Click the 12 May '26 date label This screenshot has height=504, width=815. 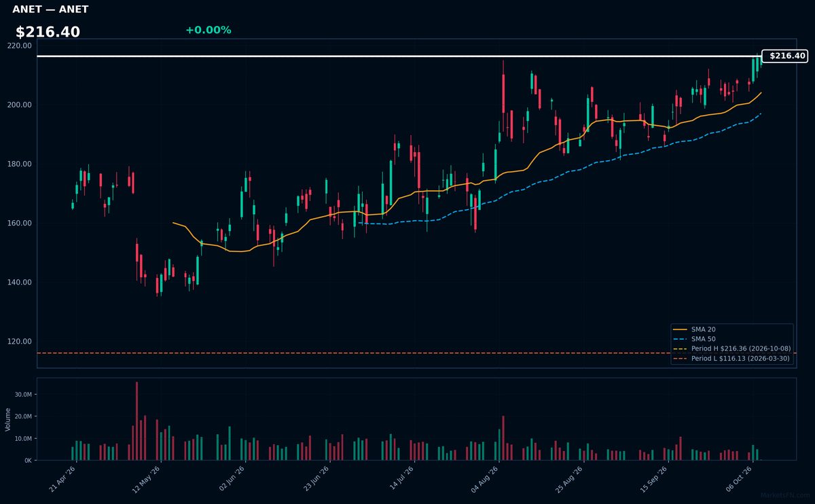point(147,478)
